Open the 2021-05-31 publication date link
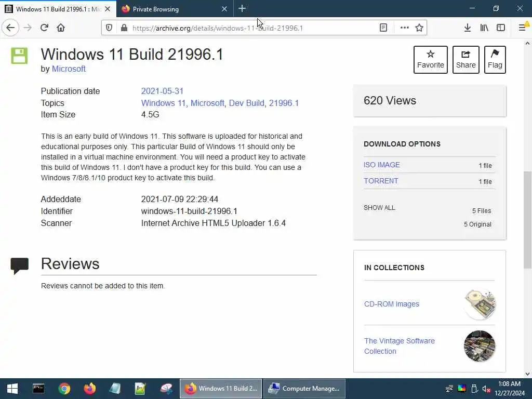532x399 pixels. point(162,91)
